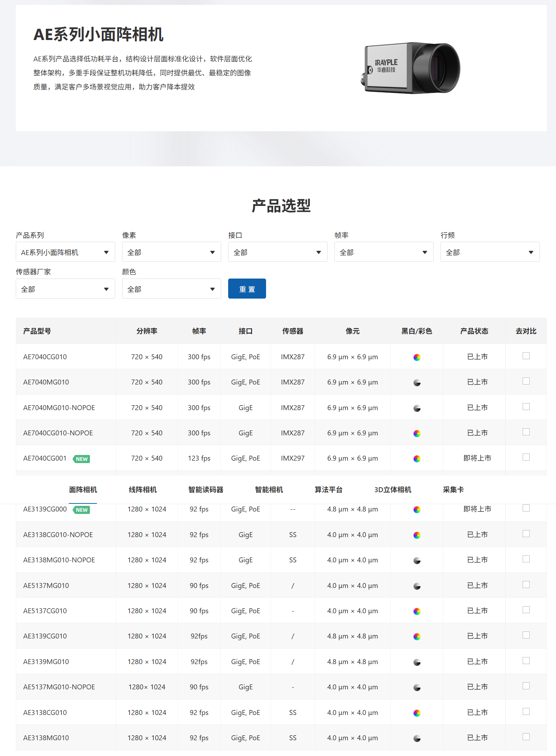Click color icon for AE7040CG010-NOPOE
The image size is (556, 756).
(417, 433)
